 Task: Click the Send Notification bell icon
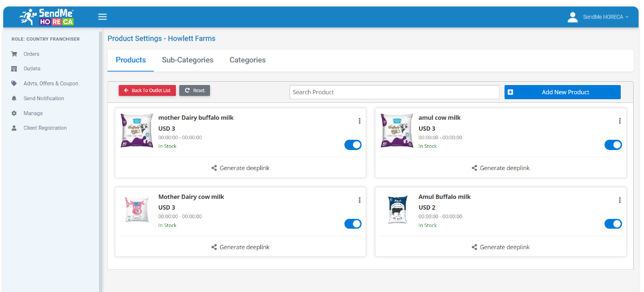click(15, 98)
